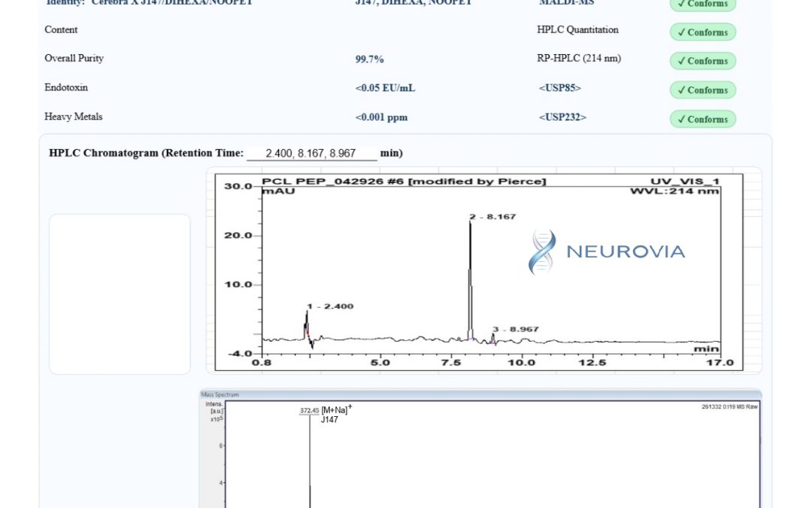
Task: Click the Mass Spectrum panel title
Action: pyautogui.click(x=220, y=394)
